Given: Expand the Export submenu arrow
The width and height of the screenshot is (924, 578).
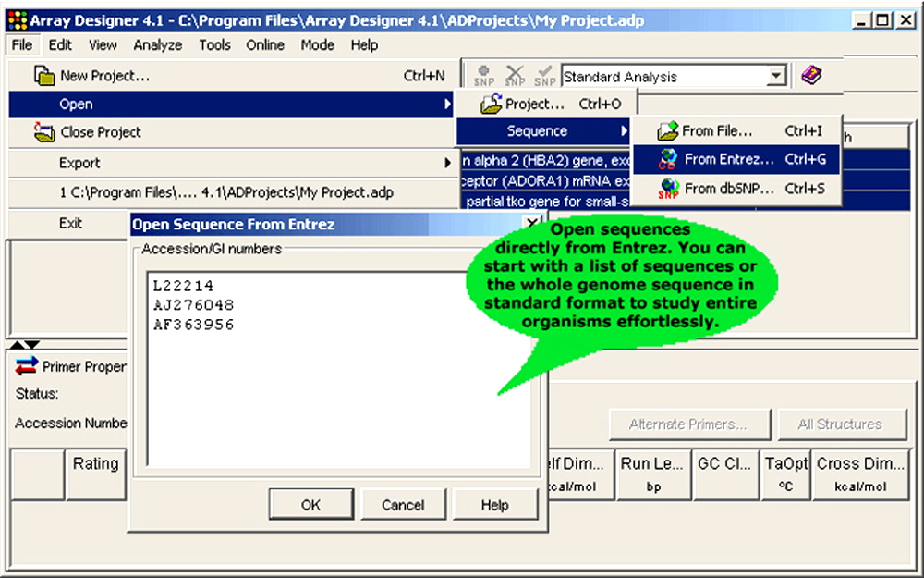Looking at the screenshot, I should tap(448, 163).
